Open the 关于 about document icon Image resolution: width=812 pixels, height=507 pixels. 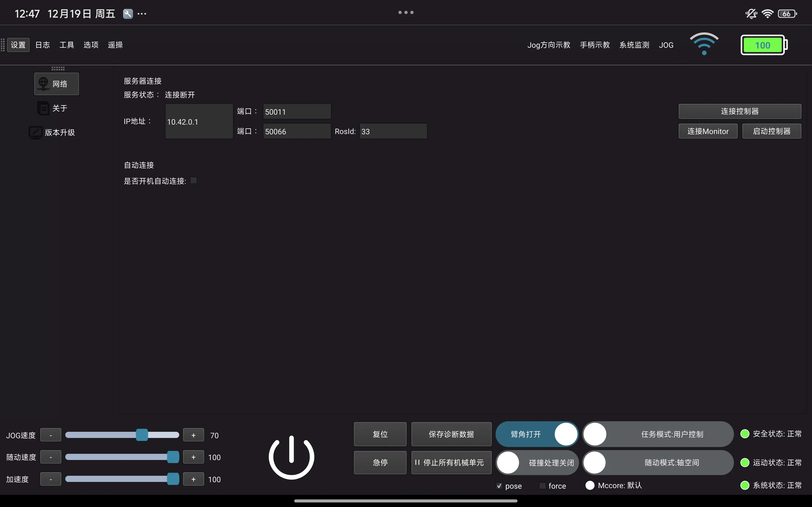pyautogui.click(x=43, y=108)
